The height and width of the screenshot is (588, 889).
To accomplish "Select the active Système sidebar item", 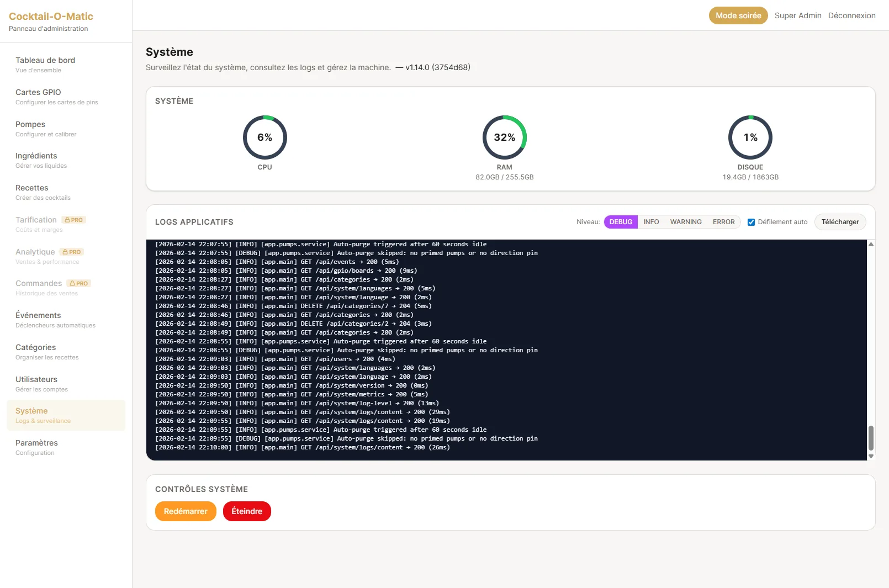I will [66, 415].
